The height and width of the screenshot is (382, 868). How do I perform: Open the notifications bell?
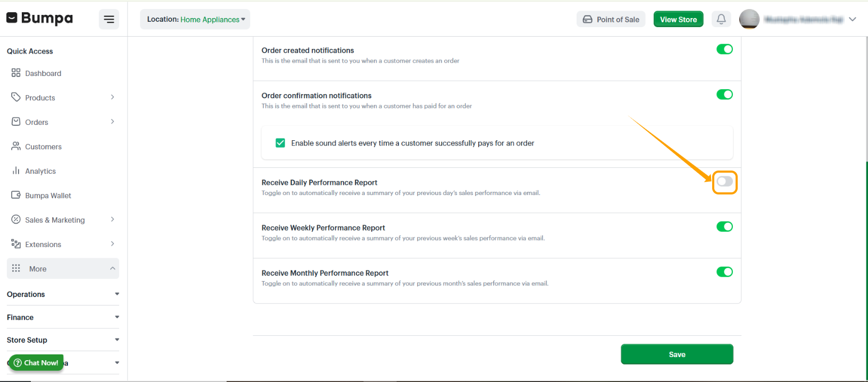point(721,19)
